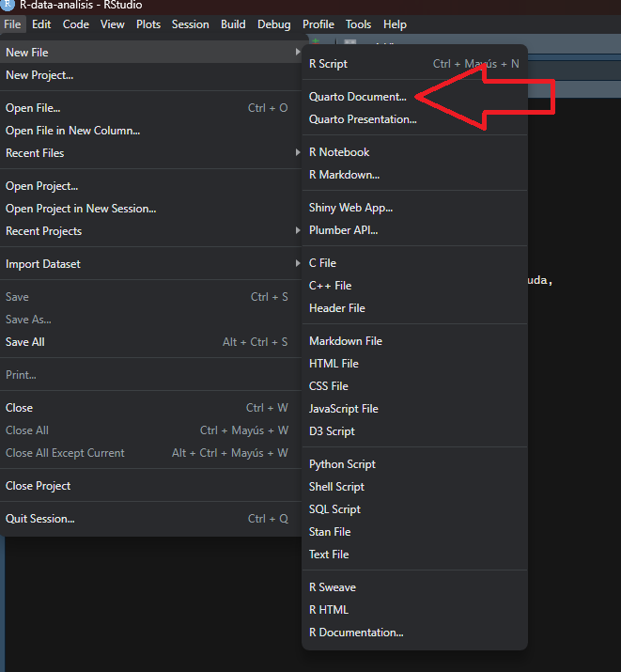The image size is (621, 672).
Task: Select Close Project entry
Action: [x=39, y=486]
